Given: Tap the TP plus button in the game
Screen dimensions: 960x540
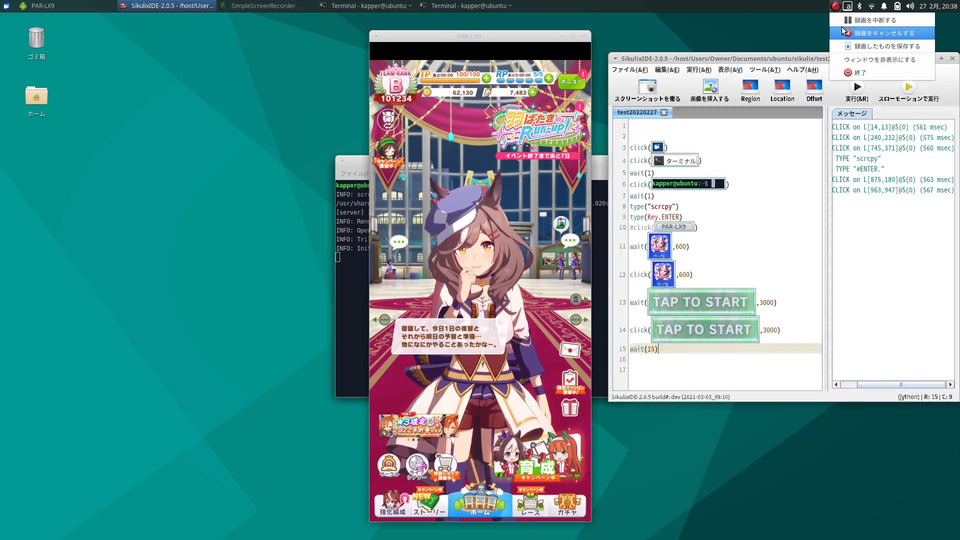Looking at the screenshot, I should click(486, 78).
